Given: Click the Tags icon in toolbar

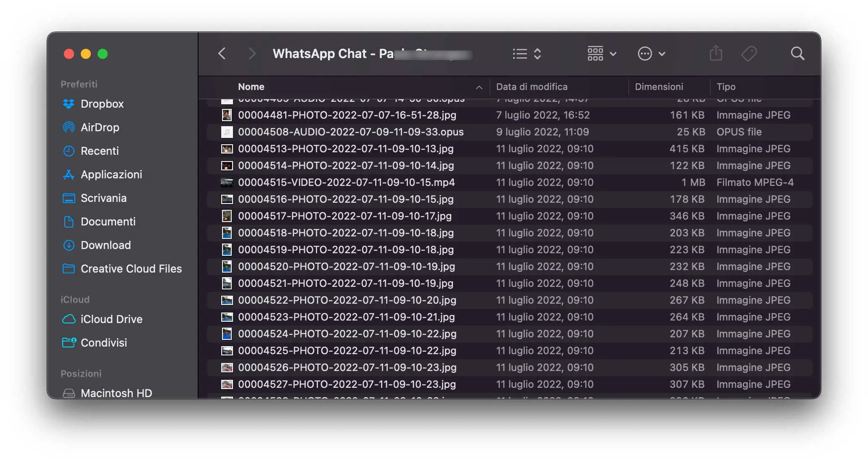Looking at the screenshot, I should 749,54.
